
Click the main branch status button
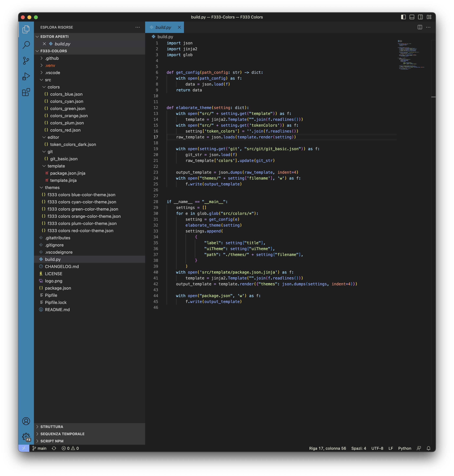point(39,448)
